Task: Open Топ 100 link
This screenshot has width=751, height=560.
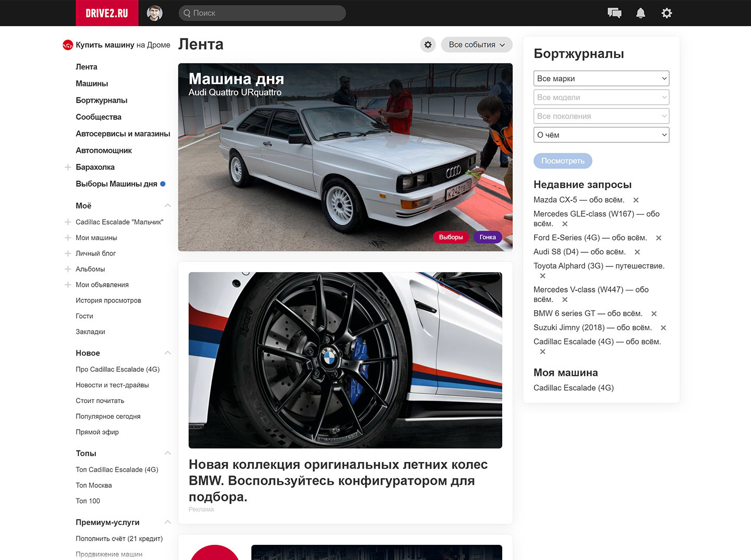Action: click(x=88, y=501)
